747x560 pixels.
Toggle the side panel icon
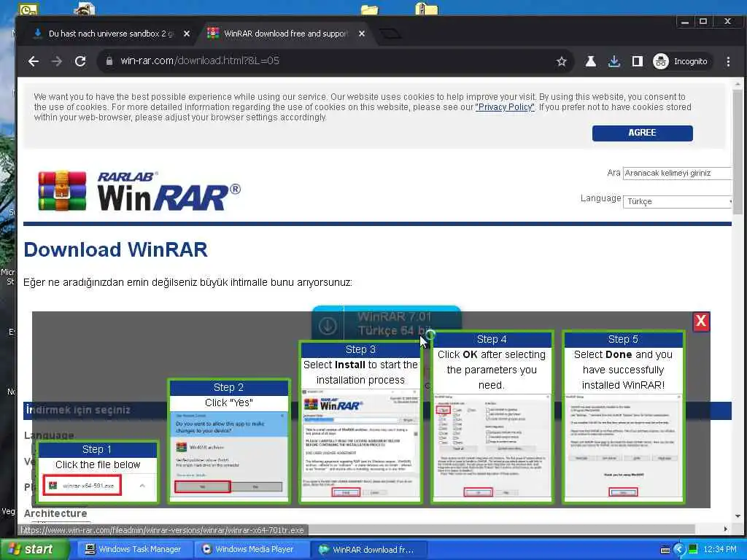point(638,61)
